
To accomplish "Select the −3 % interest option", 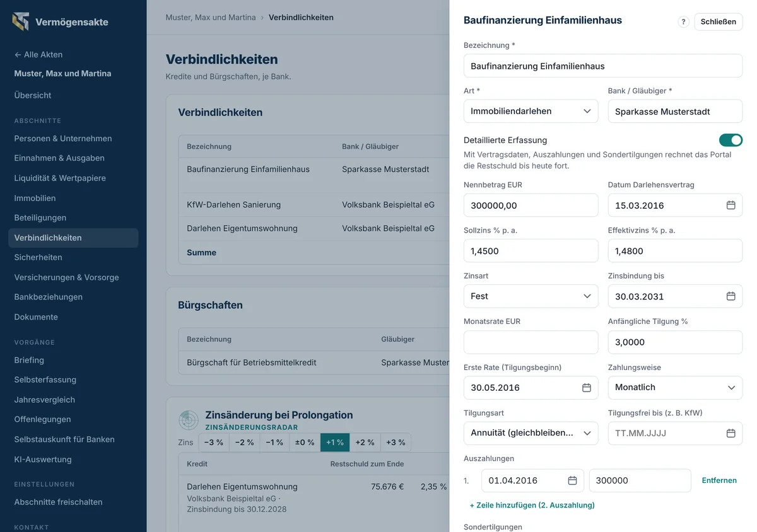I will 213,442.
